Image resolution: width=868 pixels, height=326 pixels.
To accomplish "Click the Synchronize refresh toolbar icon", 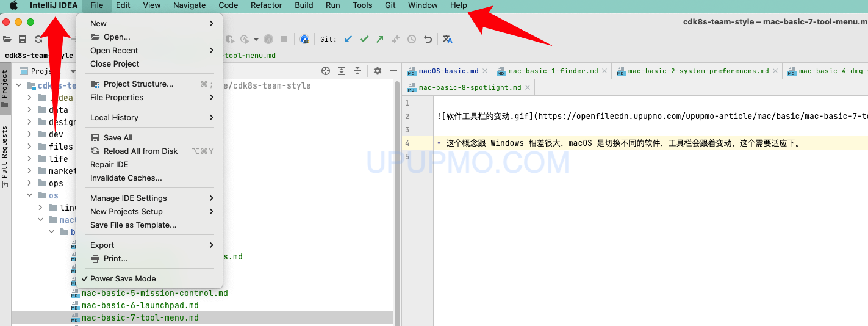I will pyautogui.click(x=38, y=39).
